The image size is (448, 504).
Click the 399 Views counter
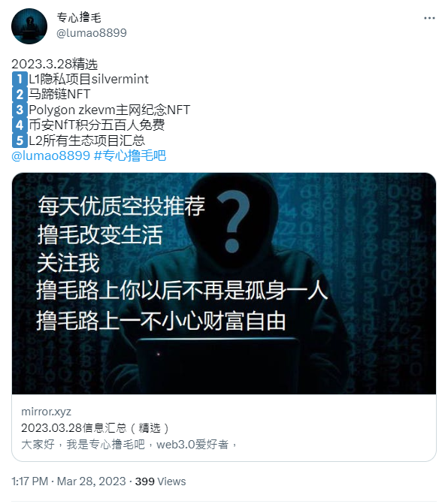(160, 481)
